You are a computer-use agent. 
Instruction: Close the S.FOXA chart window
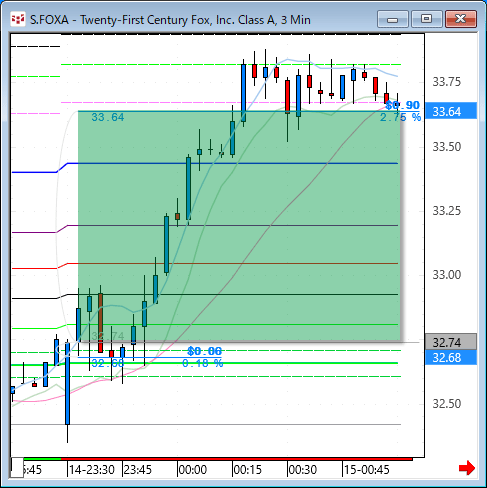click(461, 19)
